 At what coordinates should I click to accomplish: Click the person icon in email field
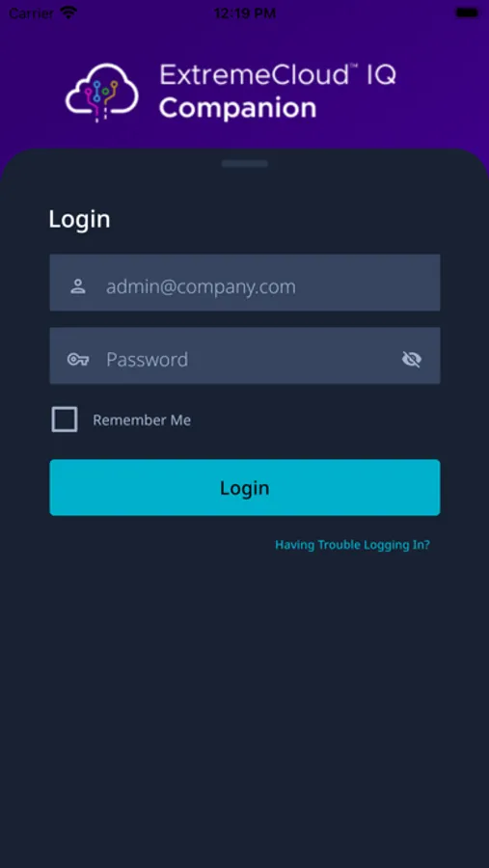(78, 286)
